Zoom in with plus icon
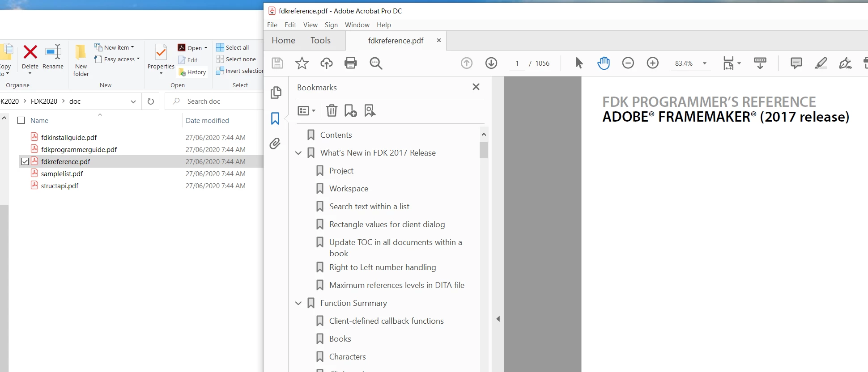 653,63
